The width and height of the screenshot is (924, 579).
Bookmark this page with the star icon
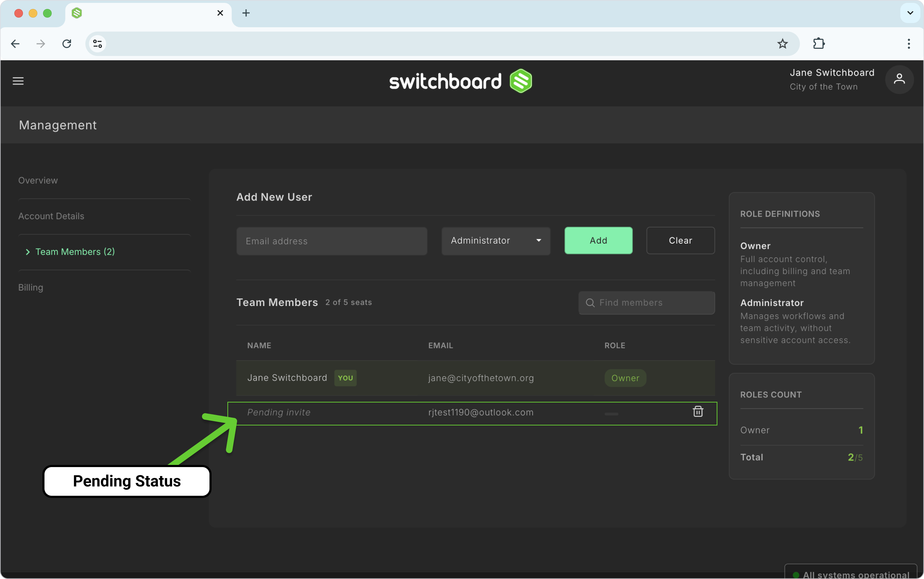782,44
